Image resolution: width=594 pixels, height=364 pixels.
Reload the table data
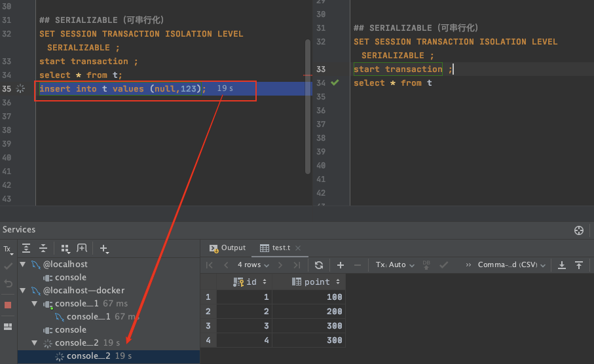tap(319, 265)
